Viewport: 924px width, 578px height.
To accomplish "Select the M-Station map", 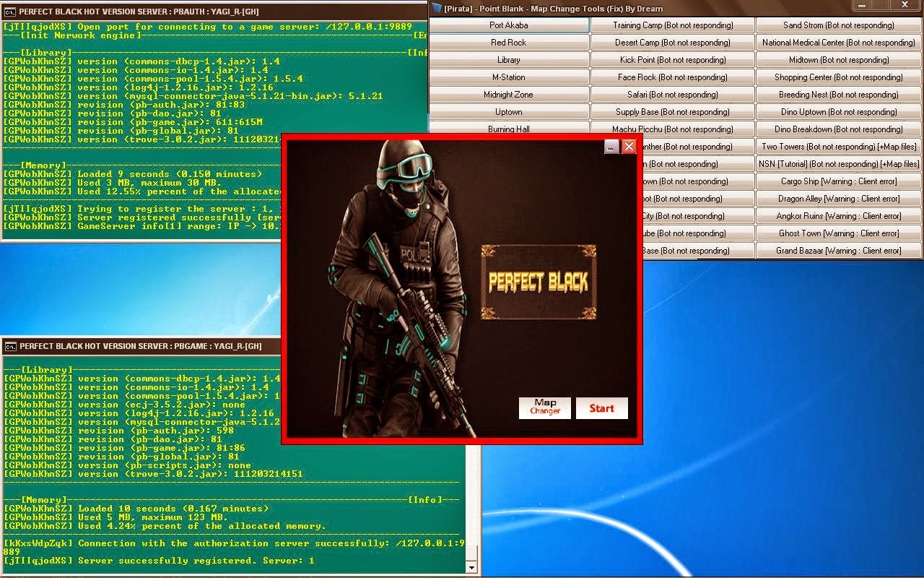I will pos(507,77).
